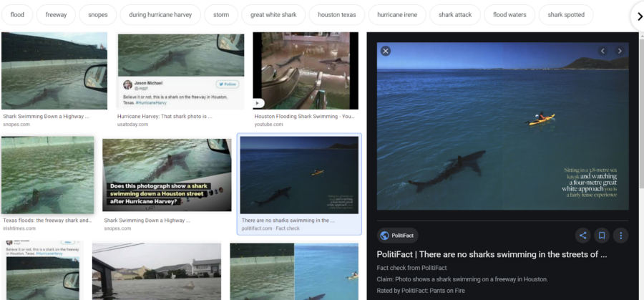Viewport: 644px width, 300px height.
Task: Open the flooded houses shark fin thumbnail
Action: 157,271
